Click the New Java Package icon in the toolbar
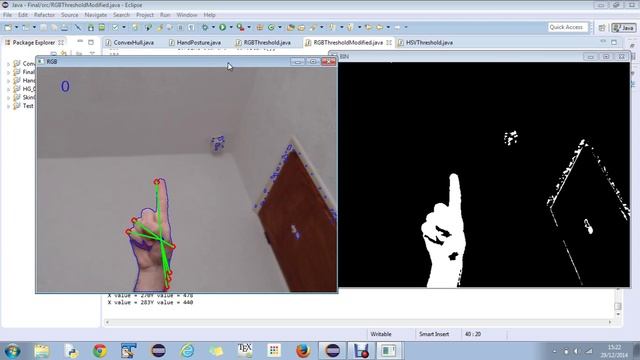 [x=259, y=27]
